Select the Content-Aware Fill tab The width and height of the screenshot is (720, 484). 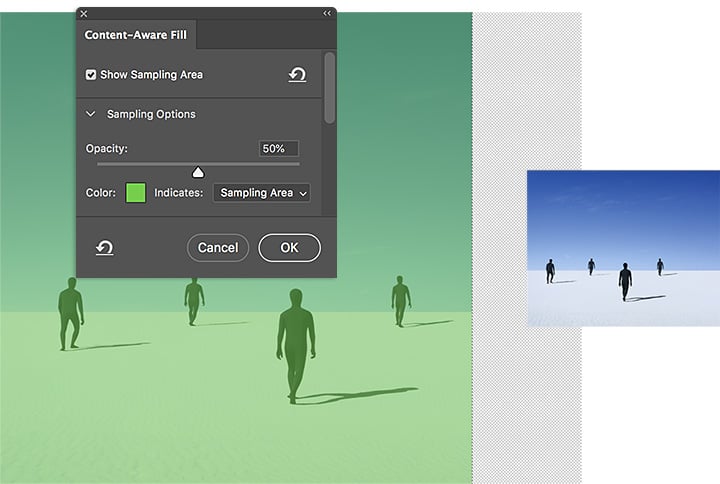[x=136, y=35]
